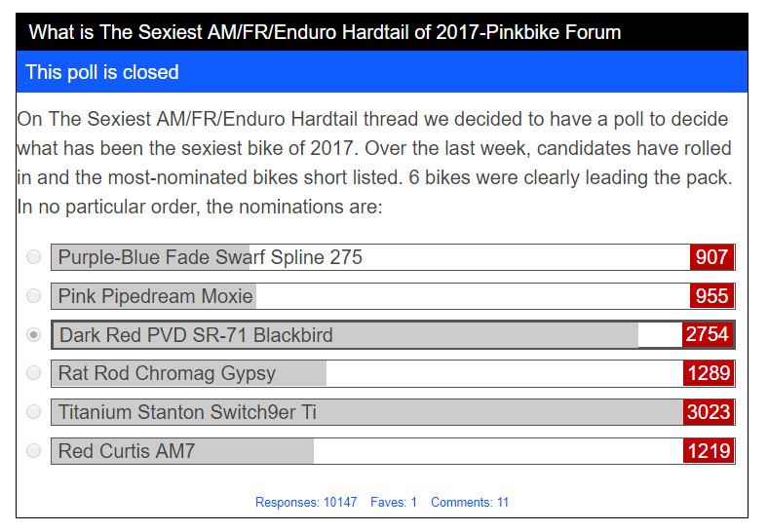Click the 907 vote count badge

tap(711, 257)
